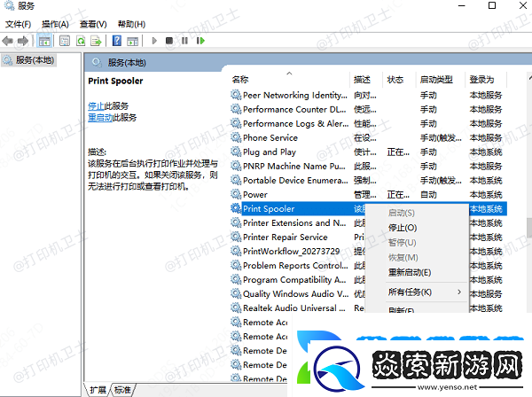Screen dimensions: 532x397
Task: Click the Services app icon in title bar
Action: [x=10, y=5]
